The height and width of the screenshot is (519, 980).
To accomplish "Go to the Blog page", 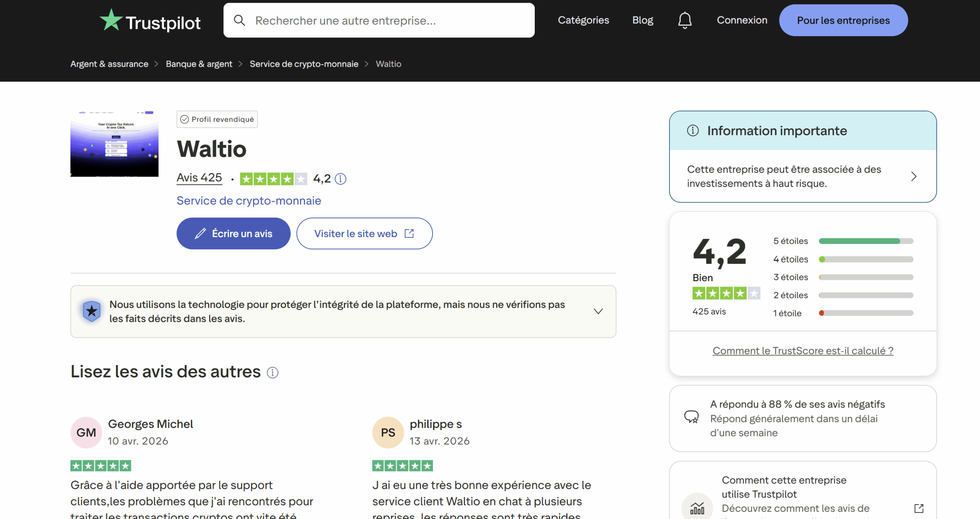I will coord(643,20).
